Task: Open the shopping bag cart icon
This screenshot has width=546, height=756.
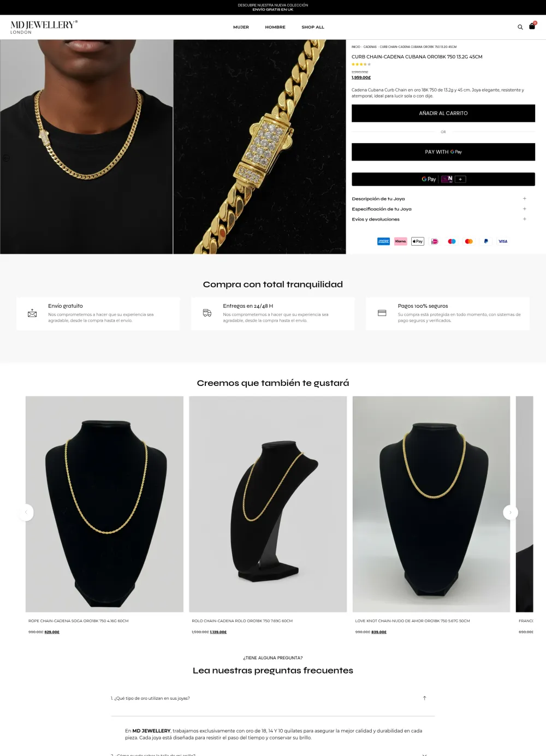Action: 532,26
